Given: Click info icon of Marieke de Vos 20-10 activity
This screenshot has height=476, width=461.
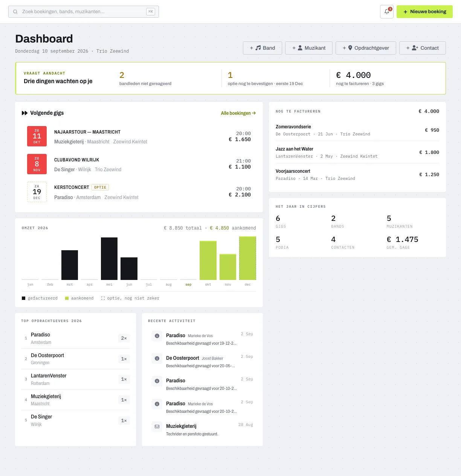Looking at the screenshot, I should (157, 404).
